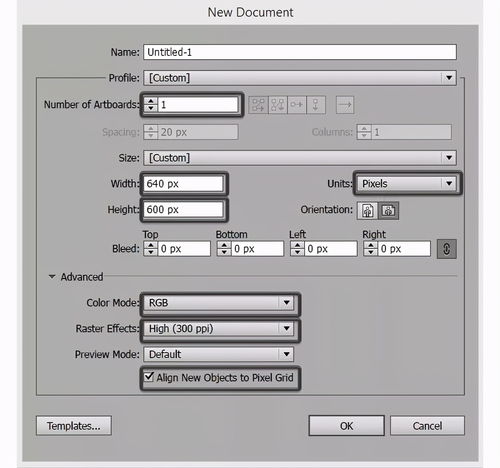Open the Units dropdown showing Pixels

click(407, 183)
